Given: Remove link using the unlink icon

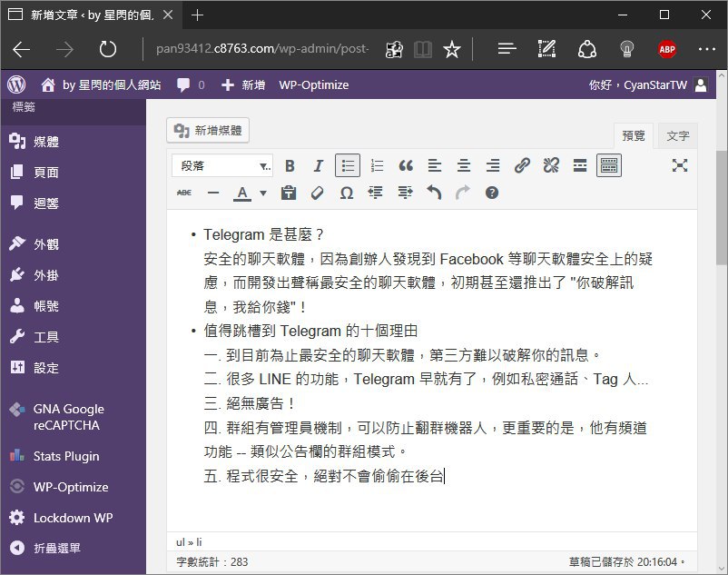Looking at the screenshot, I should coord(551,165).
